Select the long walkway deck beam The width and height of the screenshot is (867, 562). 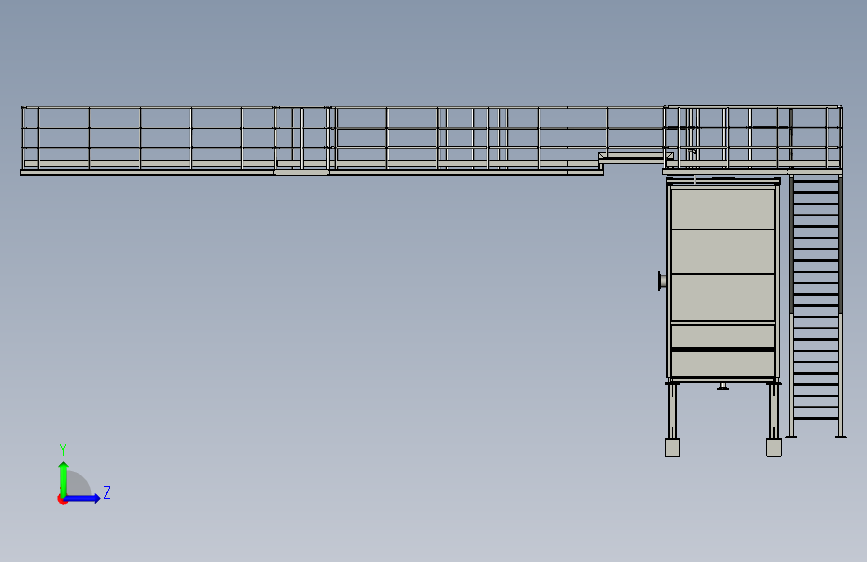click(x=312, y=173)
